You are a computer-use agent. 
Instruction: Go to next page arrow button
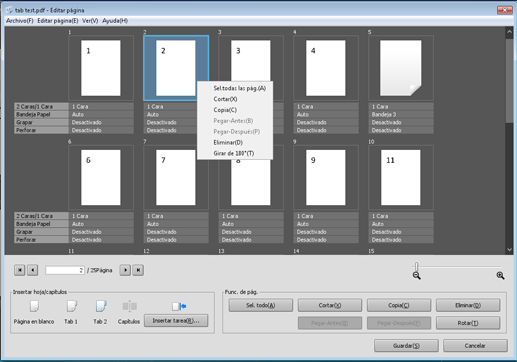pos(125,270)
